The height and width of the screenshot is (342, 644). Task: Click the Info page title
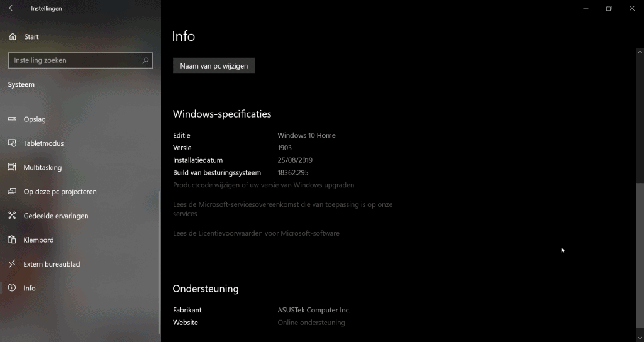183,36
